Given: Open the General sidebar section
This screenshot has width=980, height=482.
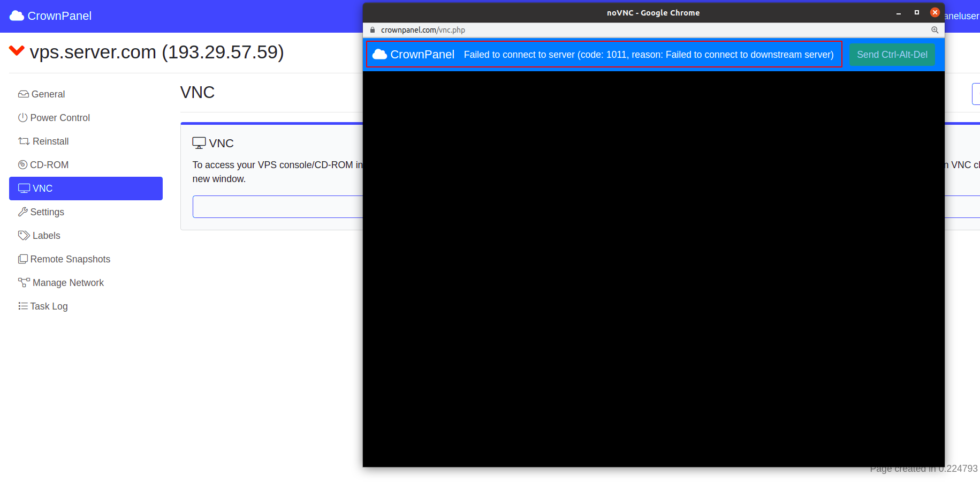Looking at the screenshot, I should tap(86, 94).
